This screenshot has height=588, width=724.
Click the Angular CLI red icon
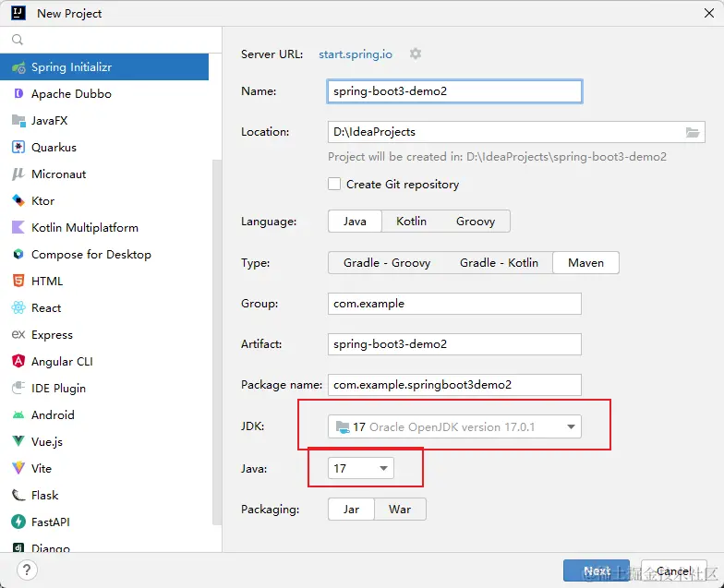pyautogui.click(x=18, y=362)
